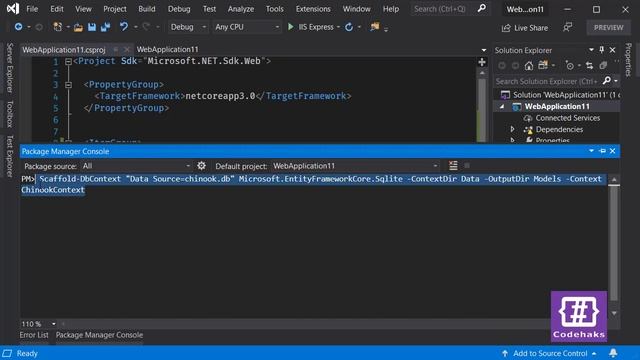Open the IIS Express launch target dropdown arrow

pos(338,27)
